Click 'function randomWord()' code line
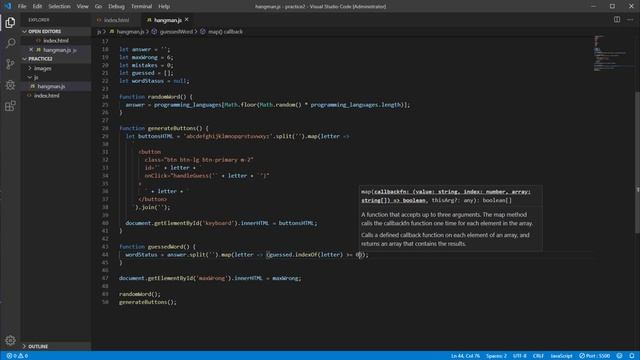 tap(156, 97)
